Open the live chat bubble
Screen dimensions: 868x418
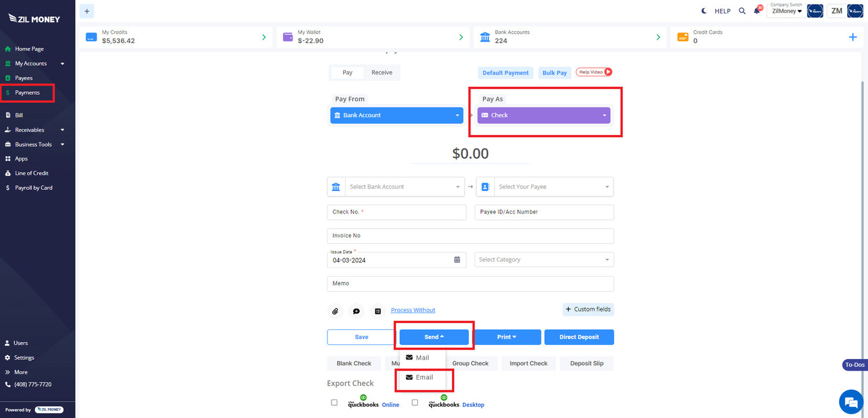pyautogui.click(x=851, y=402)
